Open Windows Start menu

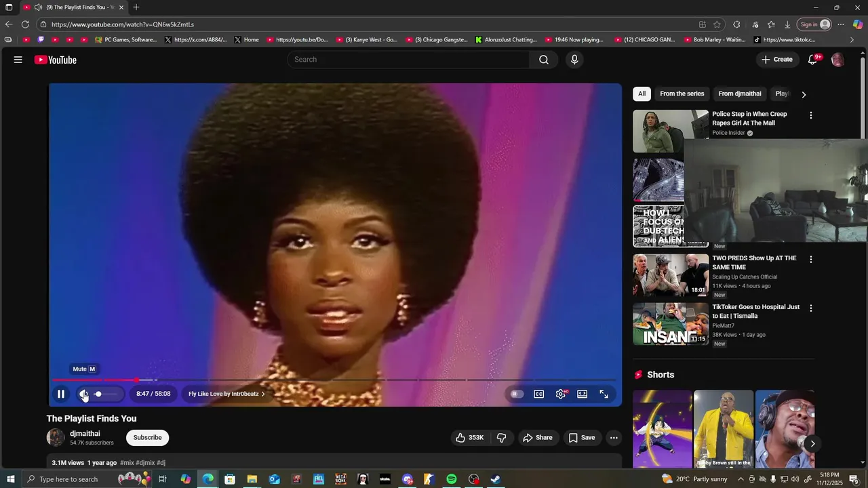(11, 479)
